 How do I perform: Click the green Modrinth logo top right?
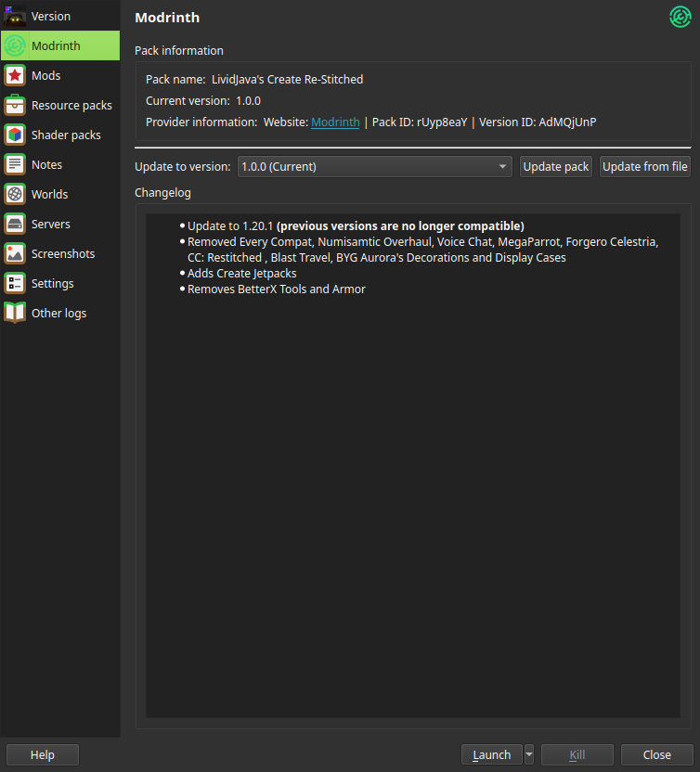coord(681,17)
